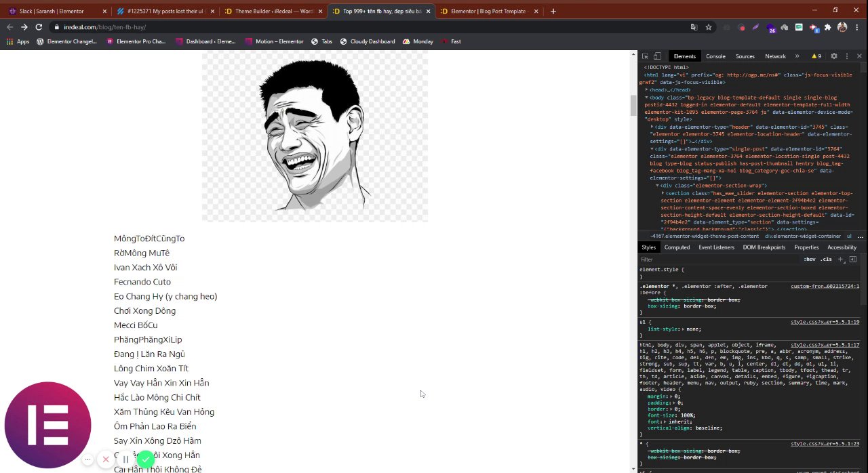Viewport: 868px width, 473px height.
Task: Switch to the Accessibility tab
Action: (x=842, y=247)
